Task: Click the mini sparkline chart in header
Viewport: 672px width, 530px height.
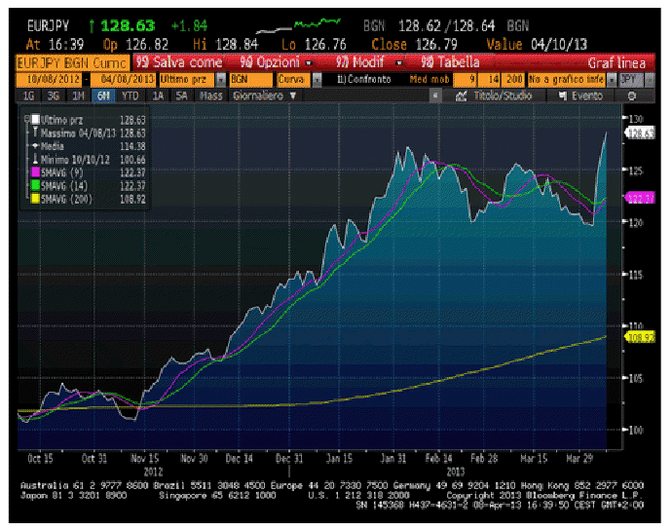Action: tap(311, 20)
